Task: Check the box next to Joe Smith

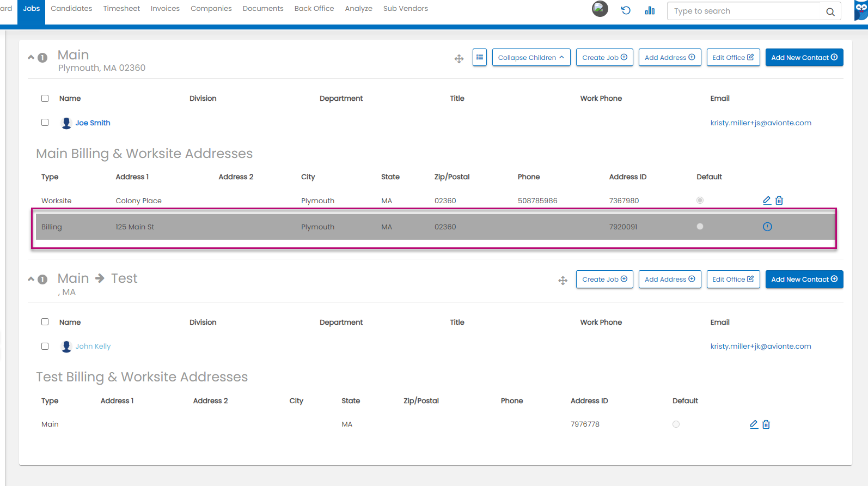Action: [x=45, y=123]
